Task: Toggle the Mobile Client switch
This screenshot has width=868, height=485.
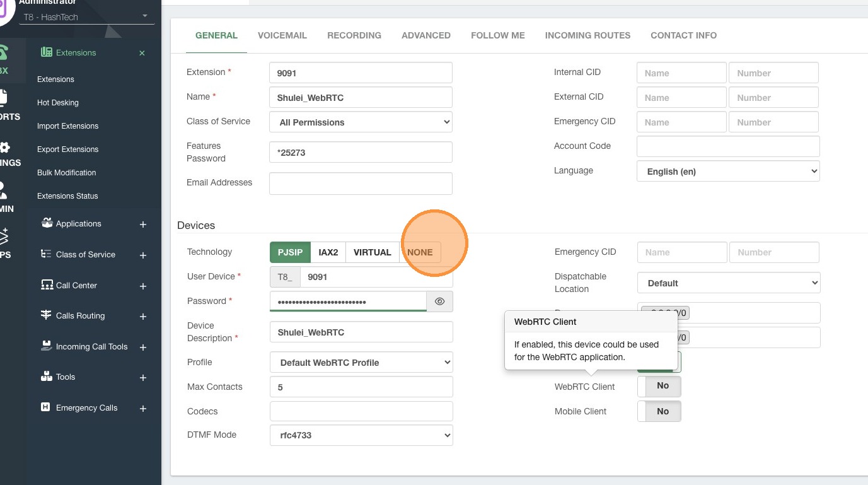Action: tap(659, 411)
